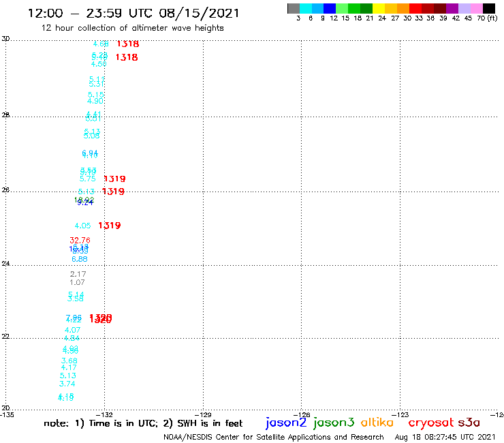Image resolution: width=504 pixels, height=443 pixels.
Task: Click the wave height value 4.68
Action: [x=101, y=44]
